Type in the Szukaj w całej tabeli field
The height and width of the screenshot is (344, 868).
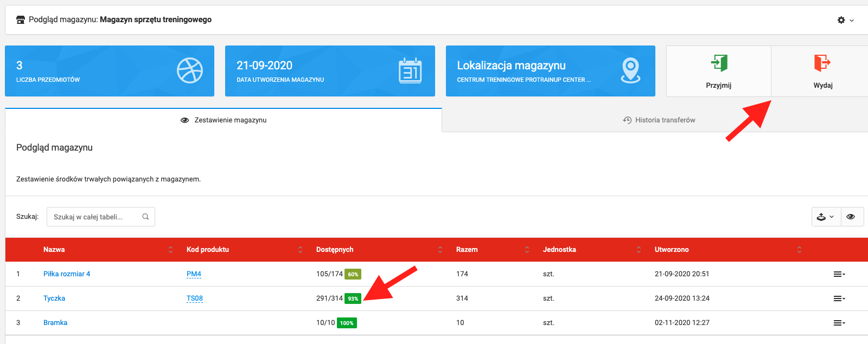[x=95, y=217]
